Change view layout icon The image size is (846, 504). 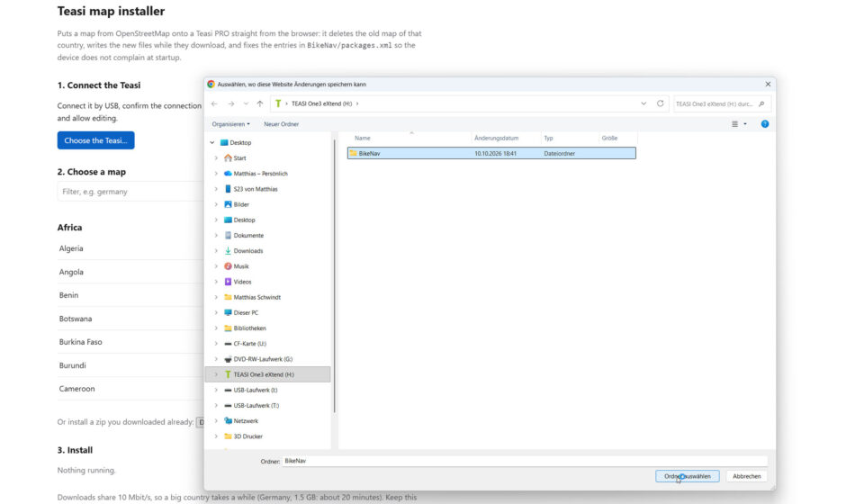pos(735,124)
